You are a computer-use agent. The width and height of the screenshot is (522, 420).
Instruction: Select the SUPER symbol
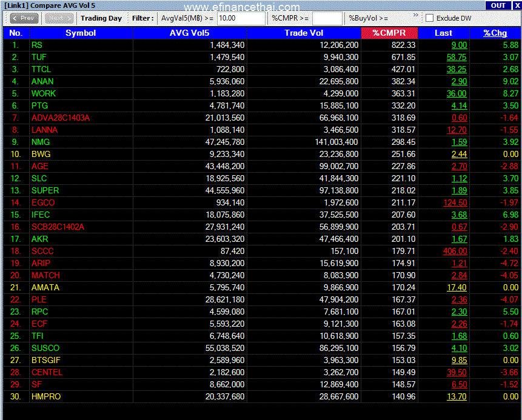(x=45, y=190)
